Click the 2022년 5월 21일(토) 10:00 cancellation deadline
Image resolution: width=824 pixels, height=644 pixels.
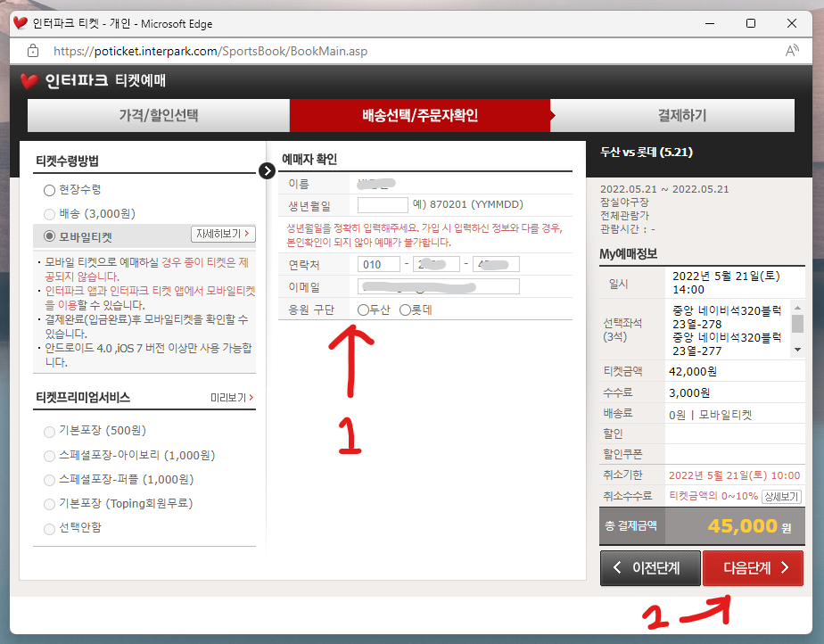coord(734,475)
